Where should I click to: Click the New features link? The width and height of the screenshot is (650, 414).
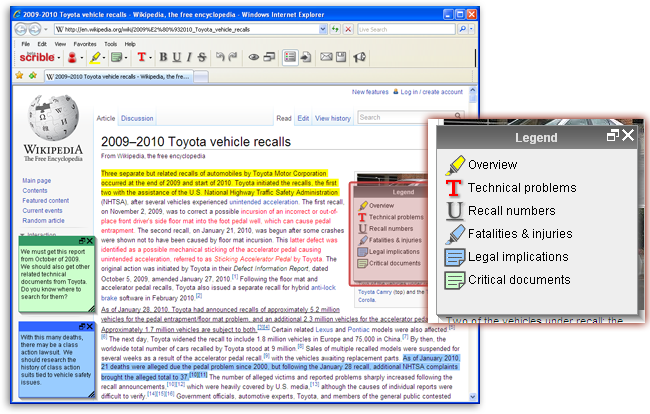coord(370,92)
